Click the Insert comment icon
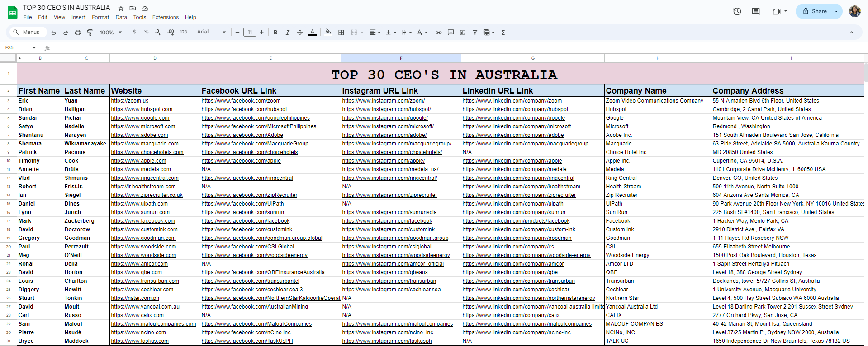The height and width of the screenshot is (346, 868). tap(451, 33)
